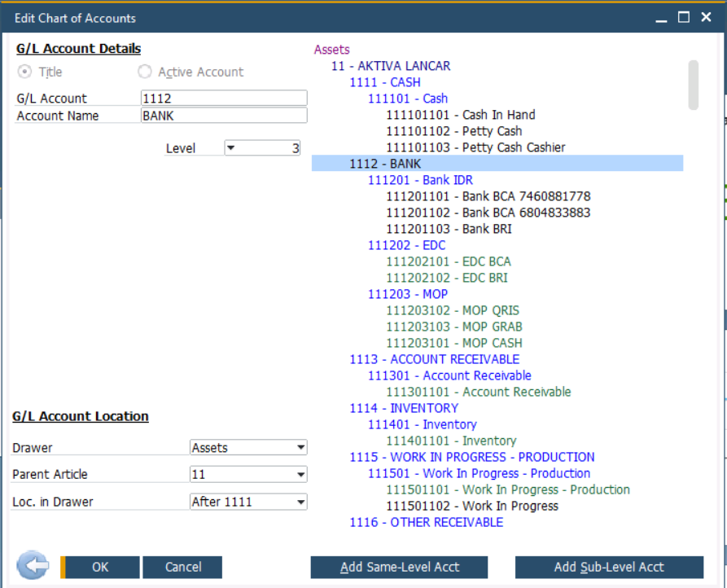
Task: Select 111203103 - MOP GRAB
Action: coord(454,327)
